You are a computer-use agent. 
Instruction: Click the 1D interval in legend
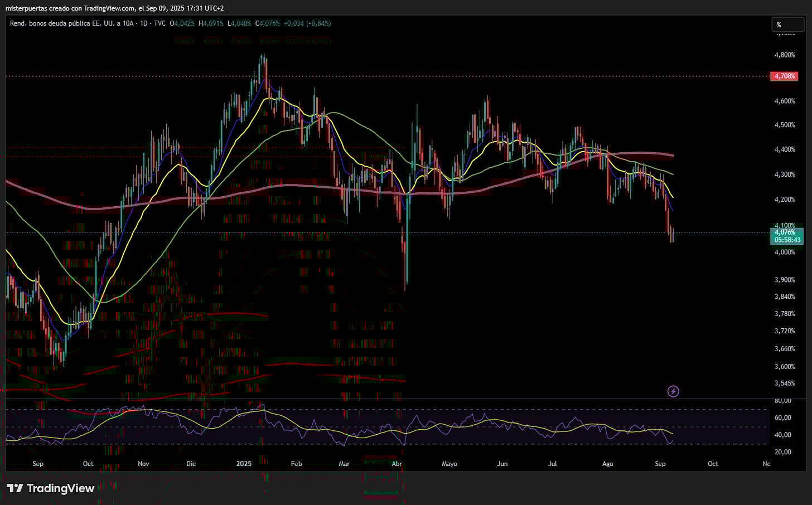click(x=143, y=23)
